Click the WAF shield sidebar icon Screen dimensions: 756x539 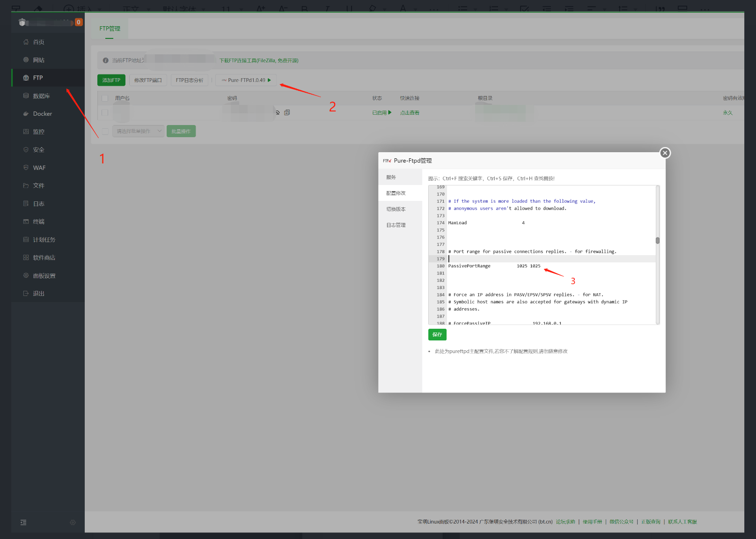click(26, 168)
